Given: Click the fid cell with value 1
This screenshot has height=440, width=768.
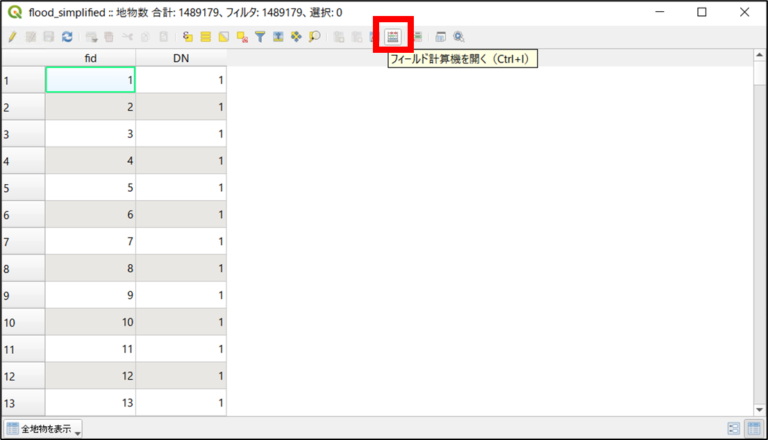Looking at the screenshot, I should coord(91,80).
